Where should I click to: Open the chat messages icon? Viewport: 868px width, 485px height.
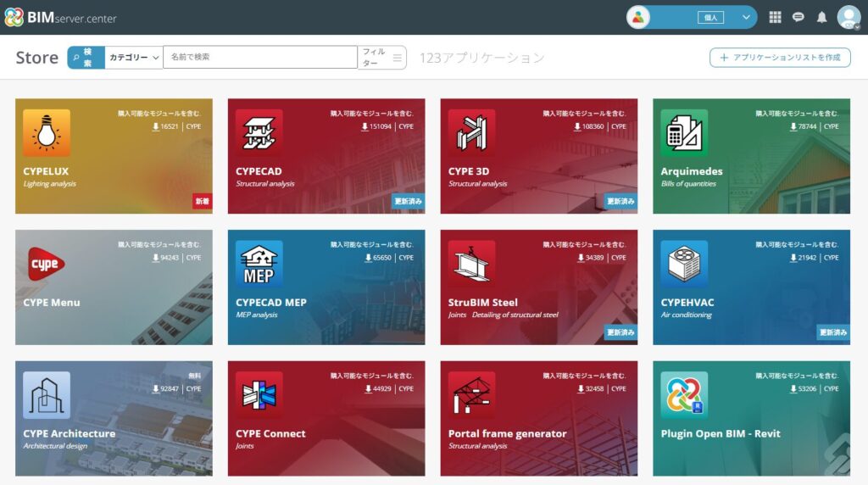coord(798,17)
